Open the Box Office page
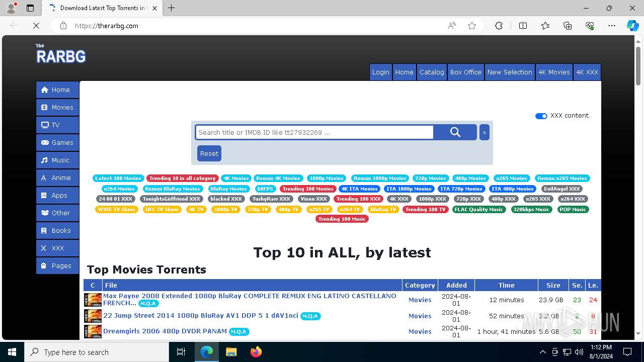This screenshot has height=362, width=644. 465,72
